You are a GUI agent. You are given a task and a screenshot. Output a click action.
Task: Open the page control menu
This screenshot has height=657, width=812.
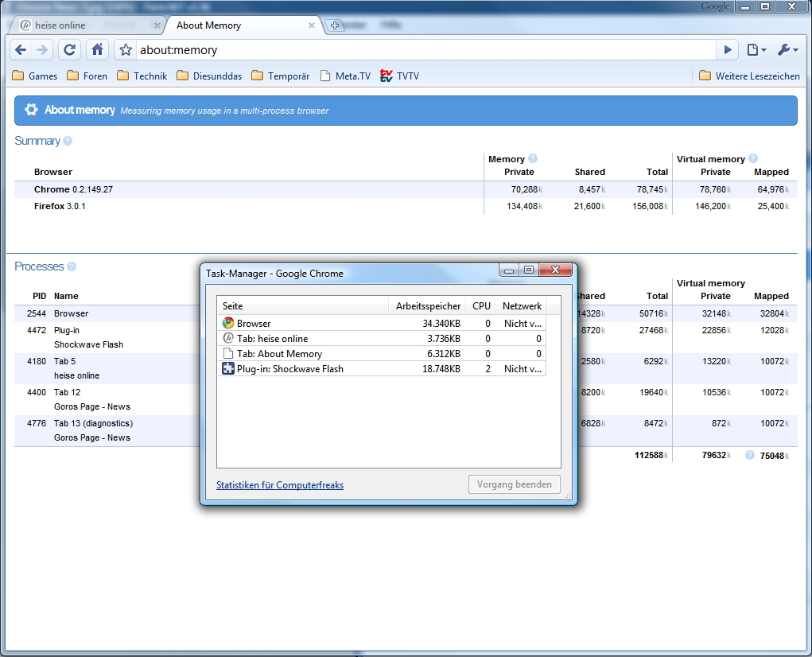point(756,49)
